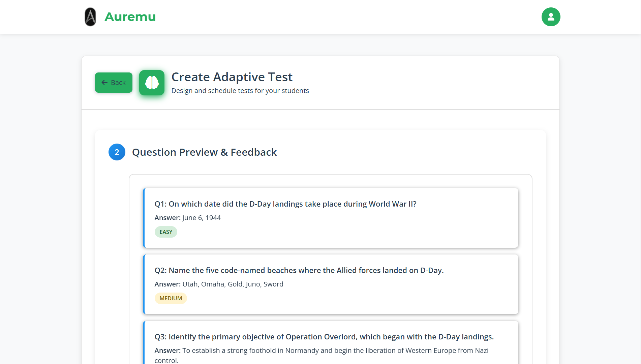Click the EASY difficulty badge

(x=166, y=232)
